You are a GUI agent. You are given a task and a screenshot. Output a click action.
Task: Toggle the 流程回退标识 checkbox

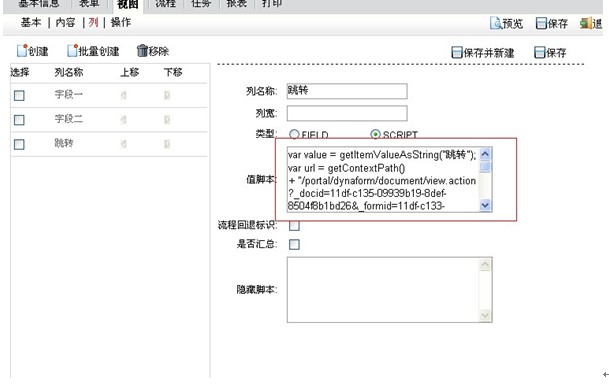tap(294, 226)
